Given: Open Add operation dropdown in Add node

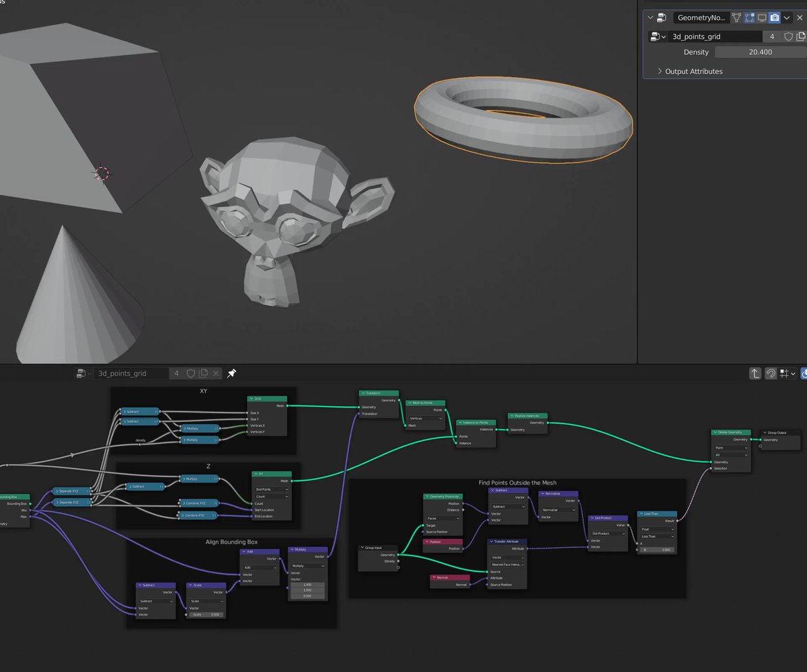Looking at the screenshot, I should [260, 567].
